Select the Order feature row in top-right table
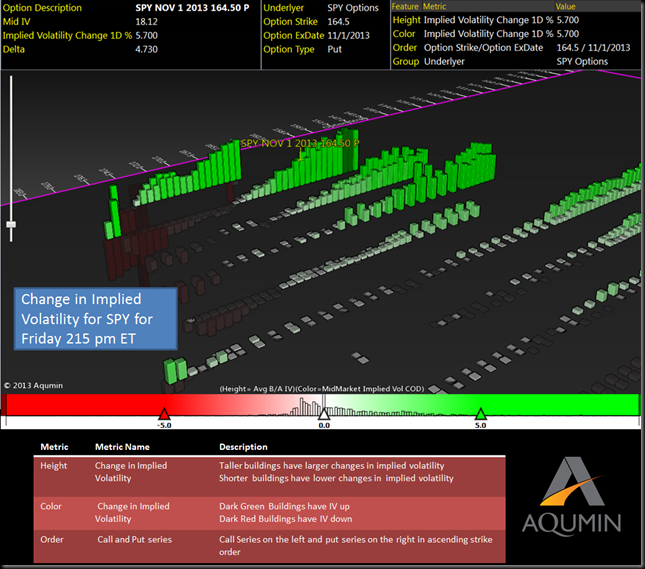 coord(515,48)
